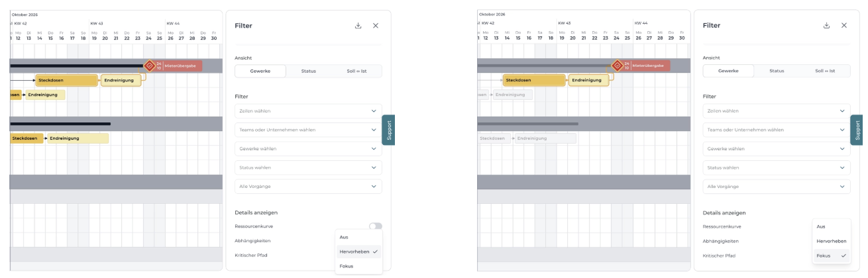Close the Filter panel in the right screenshot
The height and width of the screenshot is (278, 868).
[844, 25]
